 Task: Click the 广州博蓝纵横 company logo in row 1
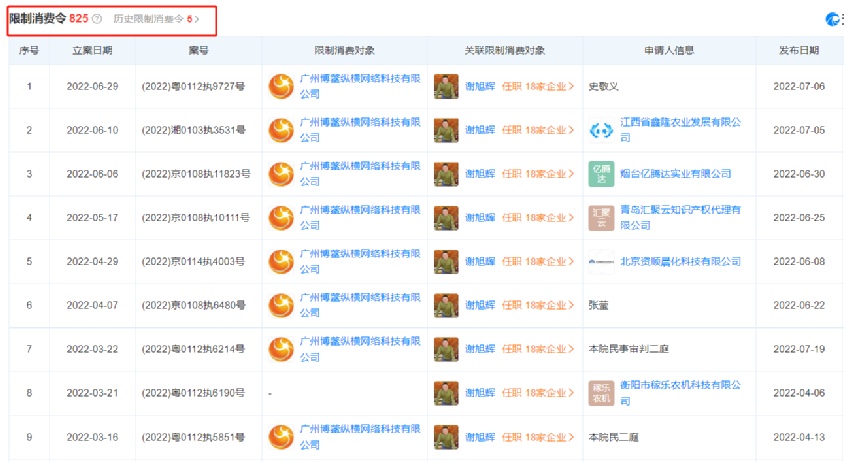pyautogui.click(x=281, y=86)
